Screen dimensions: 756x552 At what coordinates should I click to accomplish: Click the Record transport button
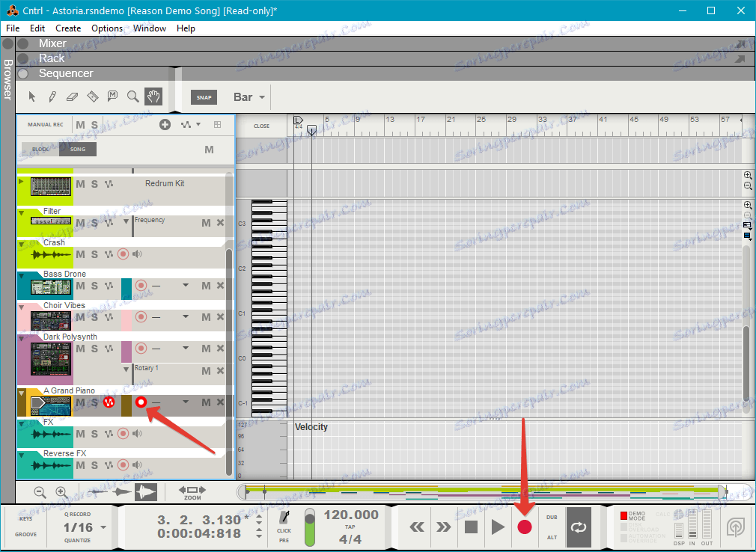[x=525, y=527]
